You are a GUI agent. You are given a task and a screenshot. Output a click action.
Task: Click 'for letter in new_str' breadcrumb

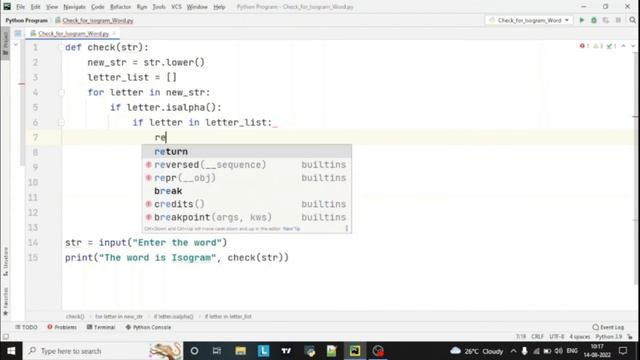pyautogui.click(x=119, y=316)
